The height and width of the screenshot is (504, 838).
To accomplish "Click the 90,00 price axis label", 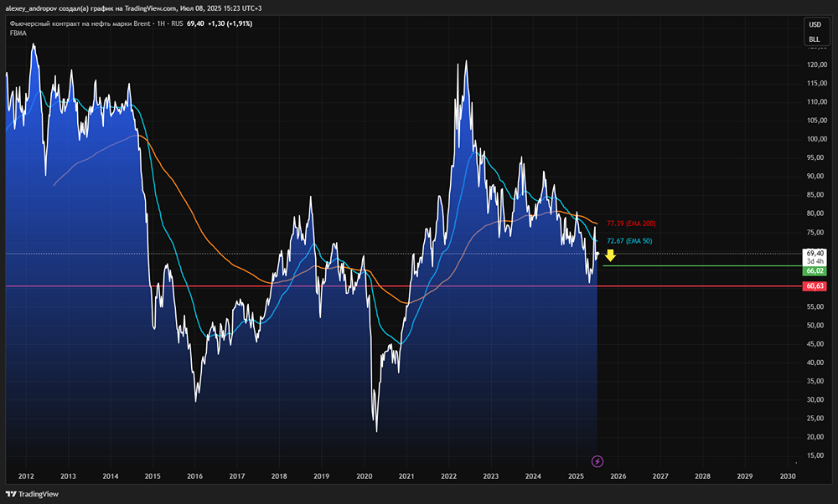I will 815,176.
